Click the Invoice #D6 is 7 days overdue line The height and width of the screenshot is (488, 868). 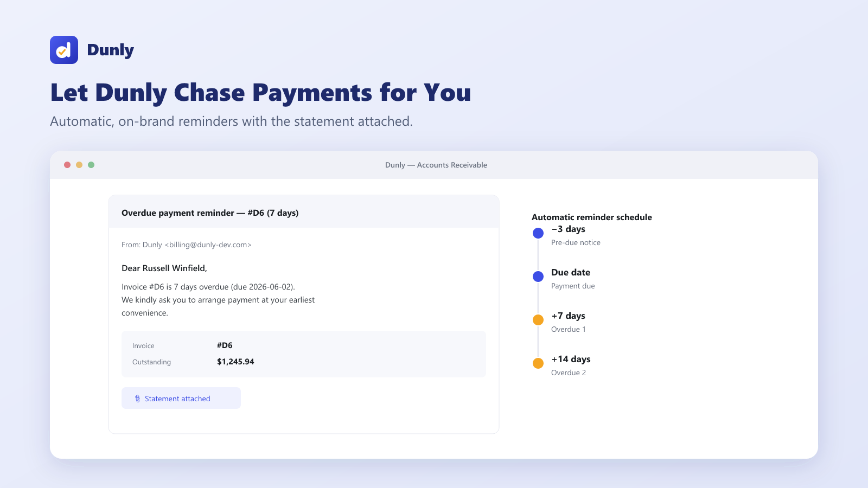(208, 287)
